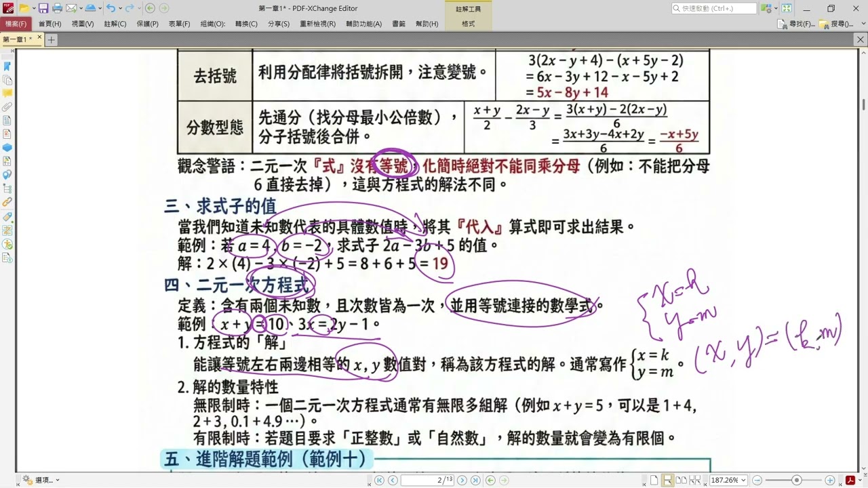Screen dimensions: 868x488
Task: Go to next view in title bar
Action: coord(165,8)
